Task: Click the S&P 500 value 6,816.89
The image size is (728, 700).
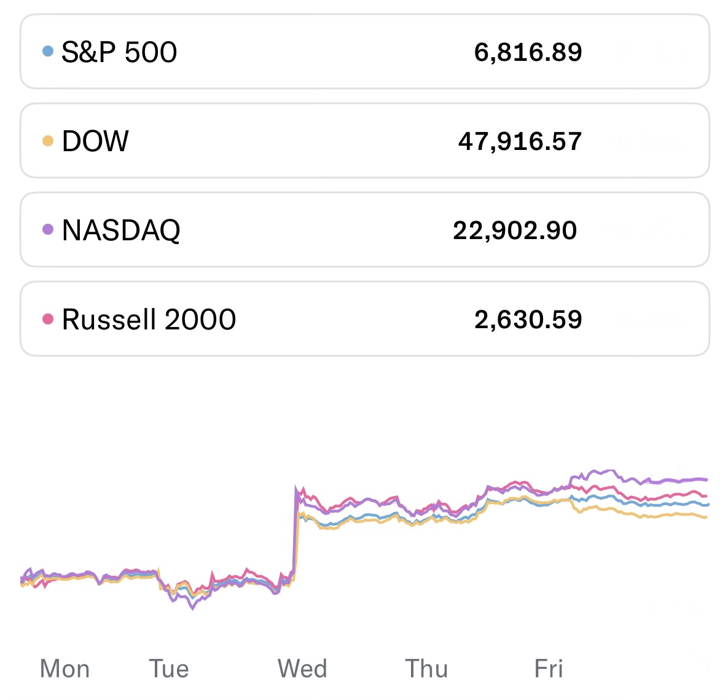Action: coord(528,52)
